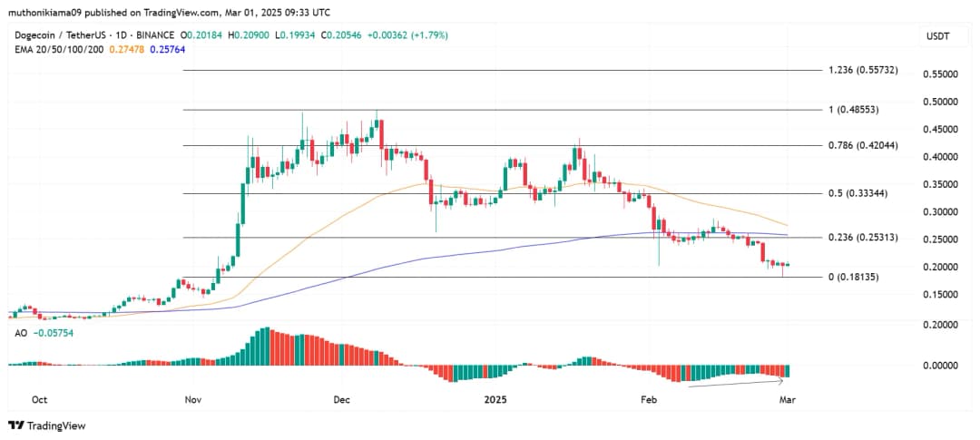Click the divergence arrow below AO histogram
The height and width of the screenshot is (440, 980).
pyautogui.click(x=735, y=384)
